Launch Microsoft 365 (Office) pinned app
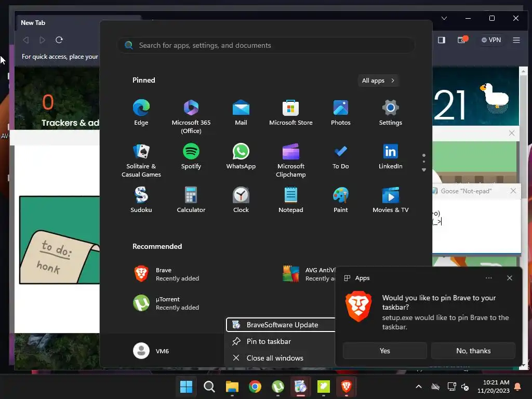The height and width of the screenshot is (399, 532). [x=191, y=116]
